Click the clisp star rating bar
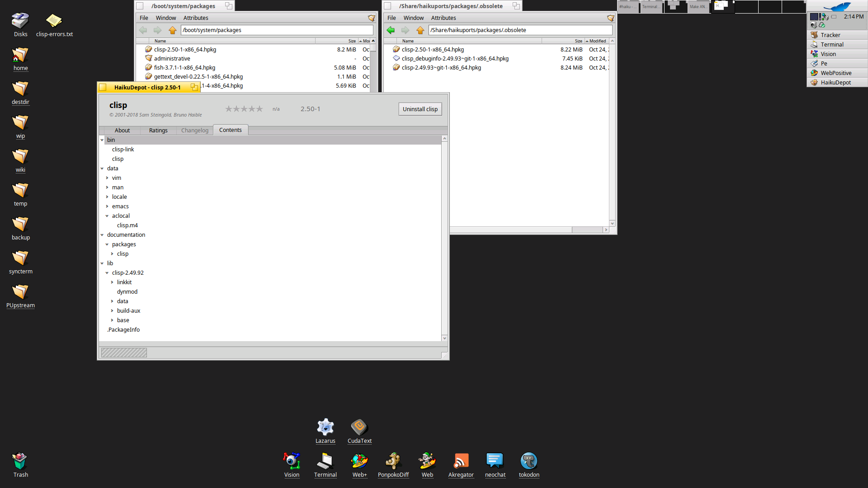 tap(244, 109)
